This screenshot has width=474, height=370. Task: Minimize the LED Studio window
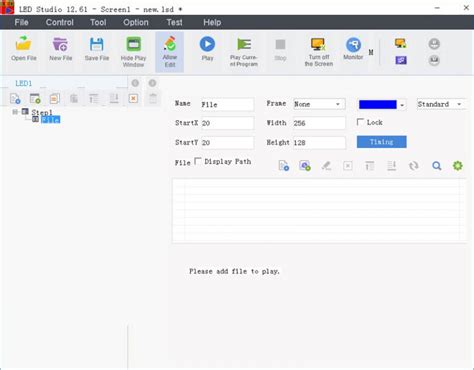click(437, 8)
